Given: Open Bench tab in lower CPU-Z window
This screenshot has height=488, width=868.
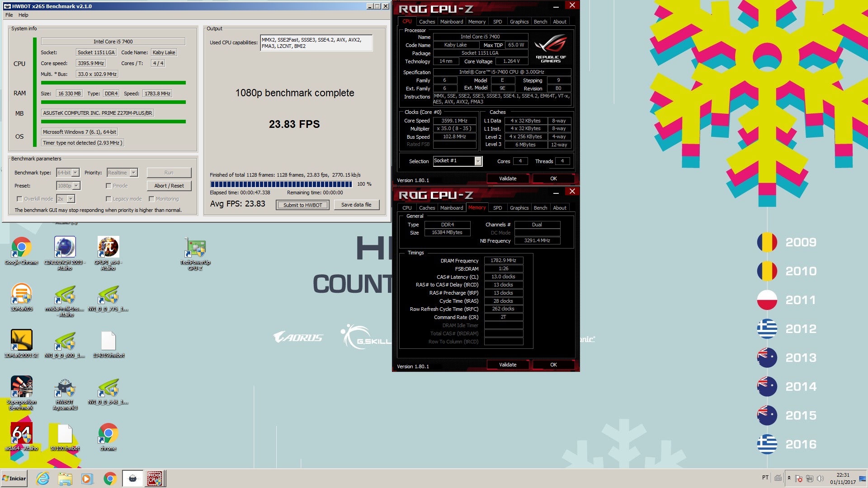Looking at the screenshot, I should tap(540, 208).
